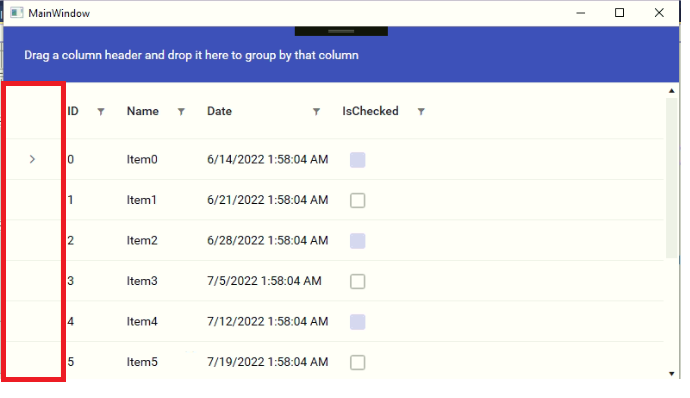Screen dimensions: 690x398
Task: Click the vertical scrollbar thumb
Action: [672, 178]
